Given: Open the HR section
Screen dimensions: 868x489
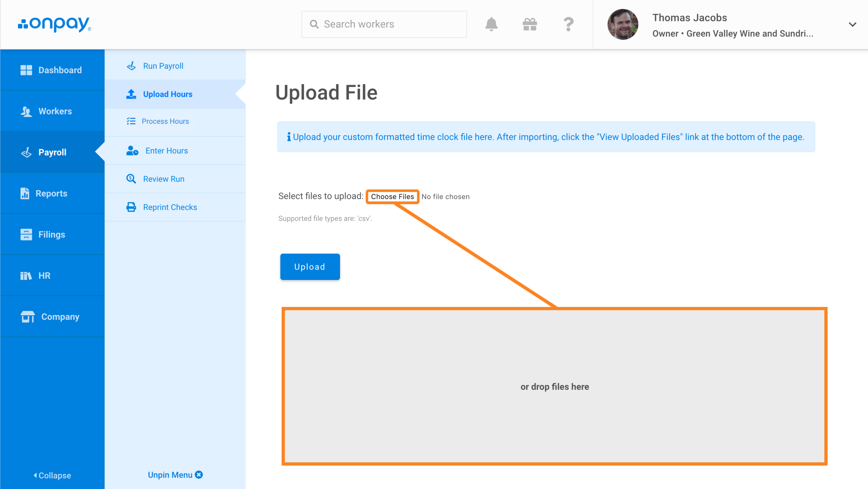Looking at the screenshot, I should (x=52, y=276).
